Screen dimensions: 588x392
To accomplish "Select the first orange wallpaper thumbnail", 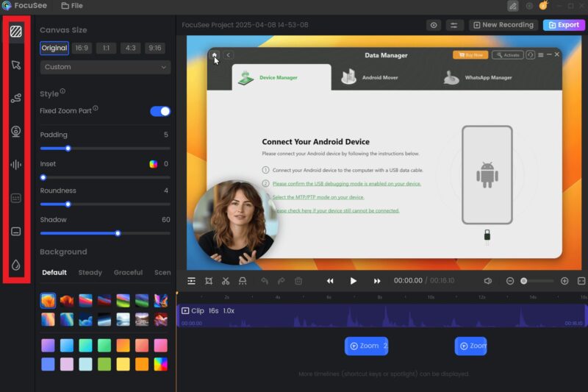I will pyautogui.click(x=48, y=301).
